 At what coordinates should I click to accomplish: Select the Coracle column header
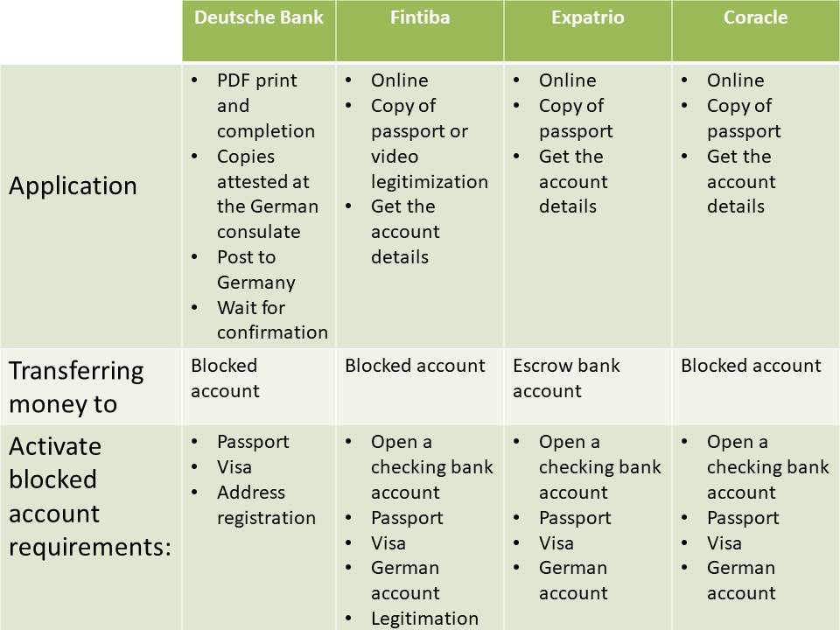pyautogui.click(x=755, y=31)
